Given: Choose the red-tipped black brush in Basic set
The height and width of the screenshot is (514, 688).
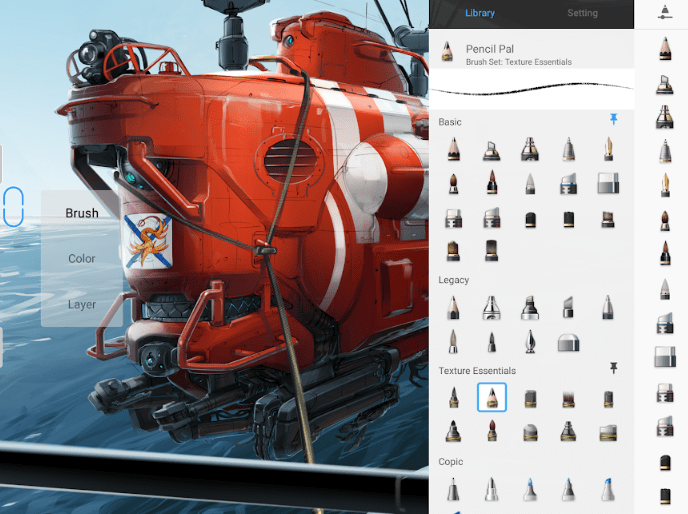Looking at the screenshot, I should [492, 182].
